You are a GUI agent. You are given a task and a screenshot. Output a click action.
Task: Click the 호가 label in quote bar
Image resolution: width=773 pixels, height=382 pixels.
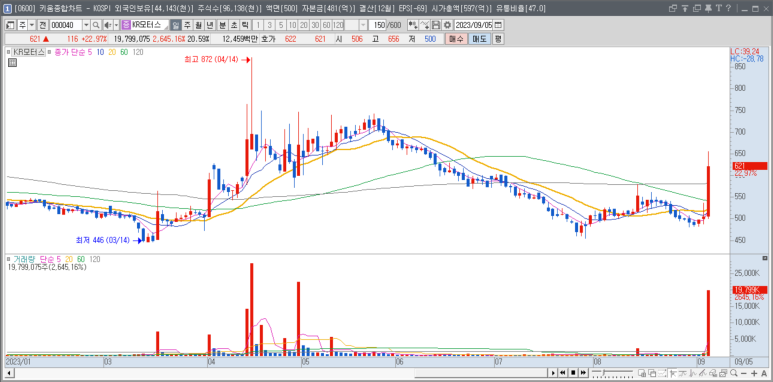[268, 39]
